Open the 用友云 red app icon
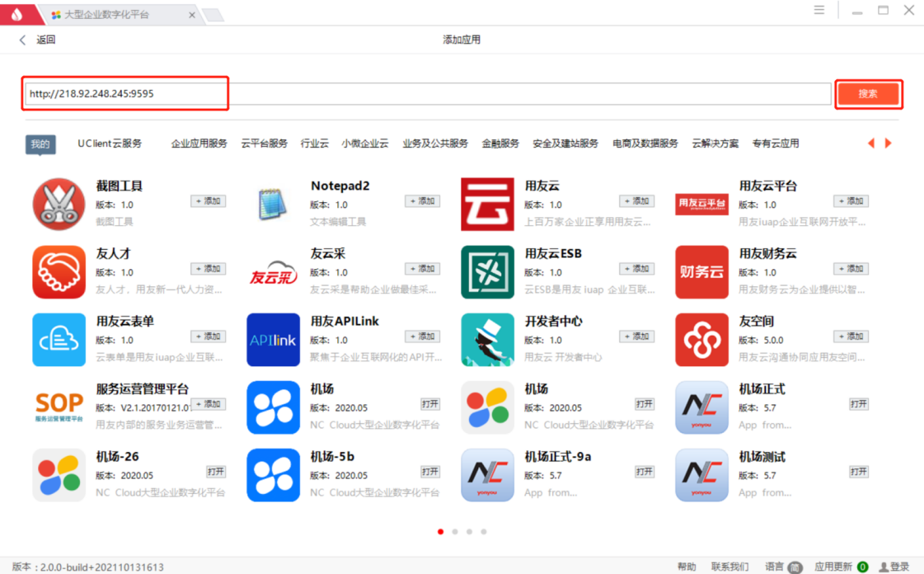This screenshot has width=924, height=574. click(x=487, y=204)
